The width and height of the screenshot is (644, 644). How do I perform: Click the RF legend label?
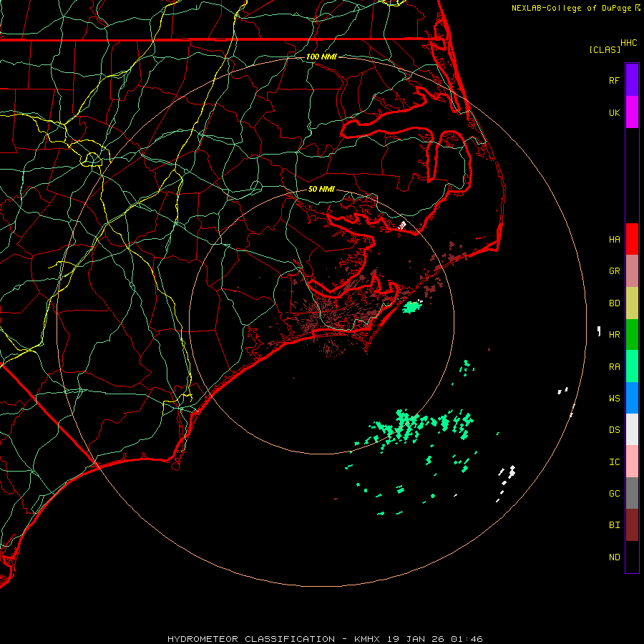click(x=614, y=80)
